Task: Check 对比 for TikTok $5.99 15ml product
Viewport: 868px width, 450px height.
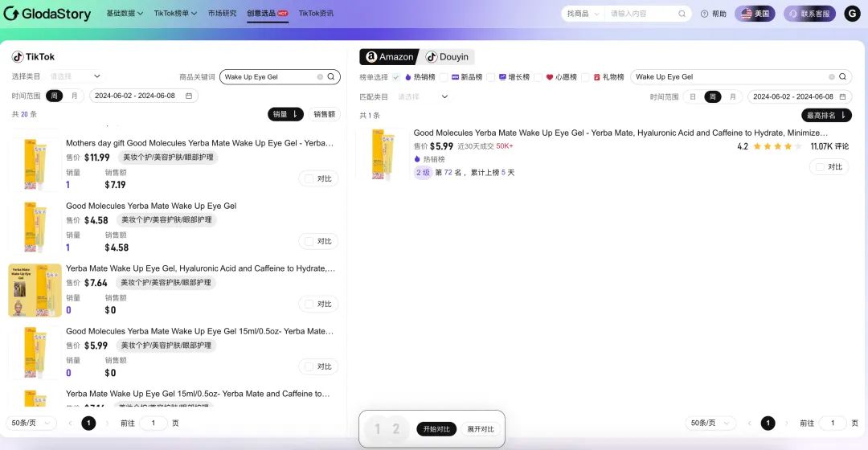Action: (309, 366)
